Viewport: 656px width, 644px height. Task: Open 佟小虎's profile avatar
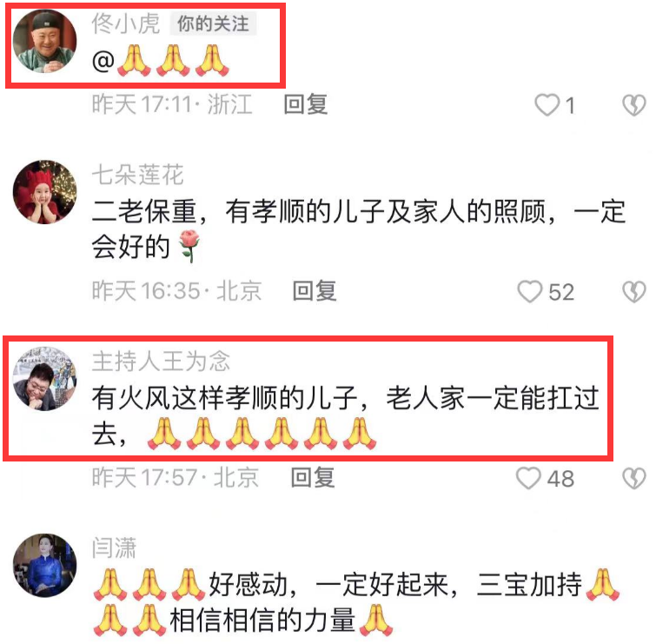coord(45,41)
